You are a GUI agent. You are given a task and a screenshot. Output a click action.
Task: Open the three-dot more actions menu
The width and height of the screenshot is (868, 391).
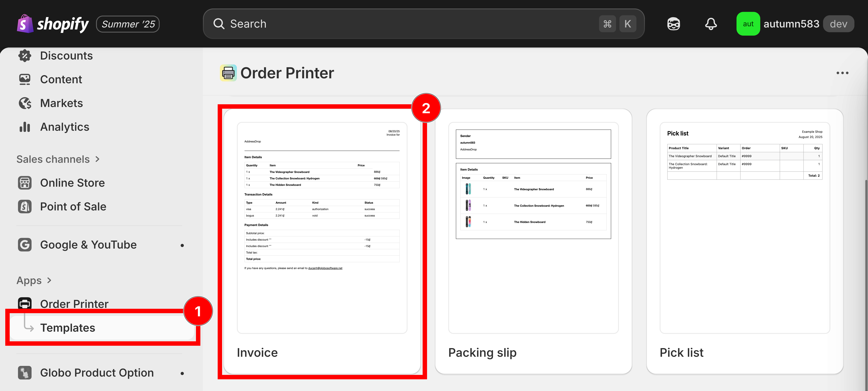(x=842, y=73)
